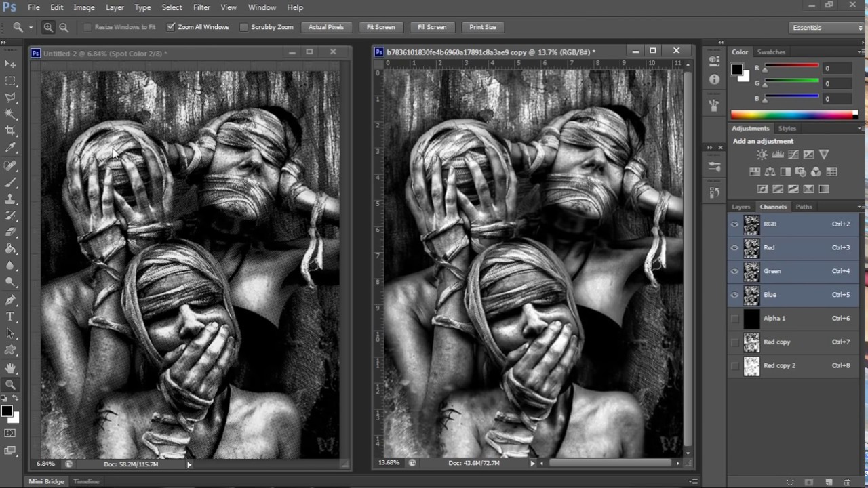Viewport: 868px width, 488px height.
Task: Choose Zoom In mode in options bar
Action: point(48,27)
